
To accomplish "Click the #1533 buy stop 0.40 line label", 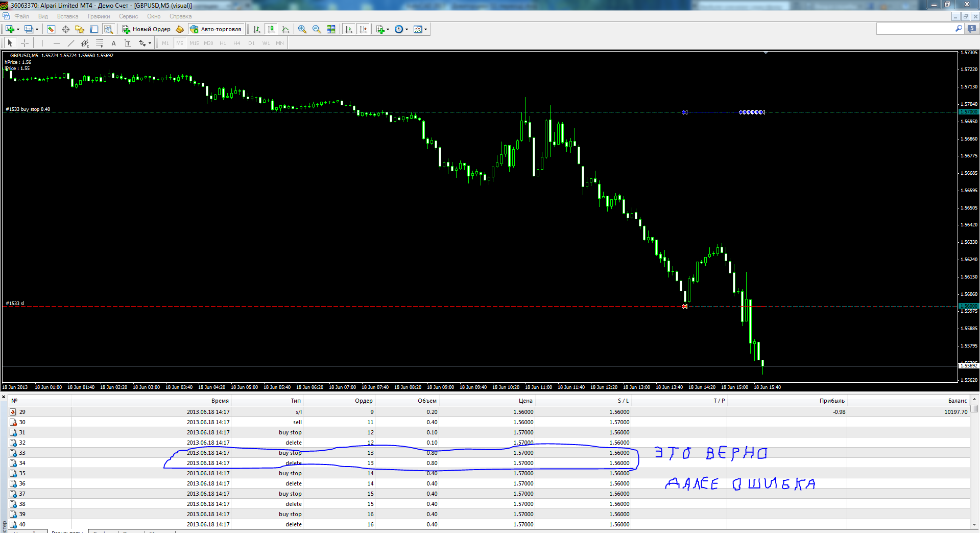I will pos(28,109).
